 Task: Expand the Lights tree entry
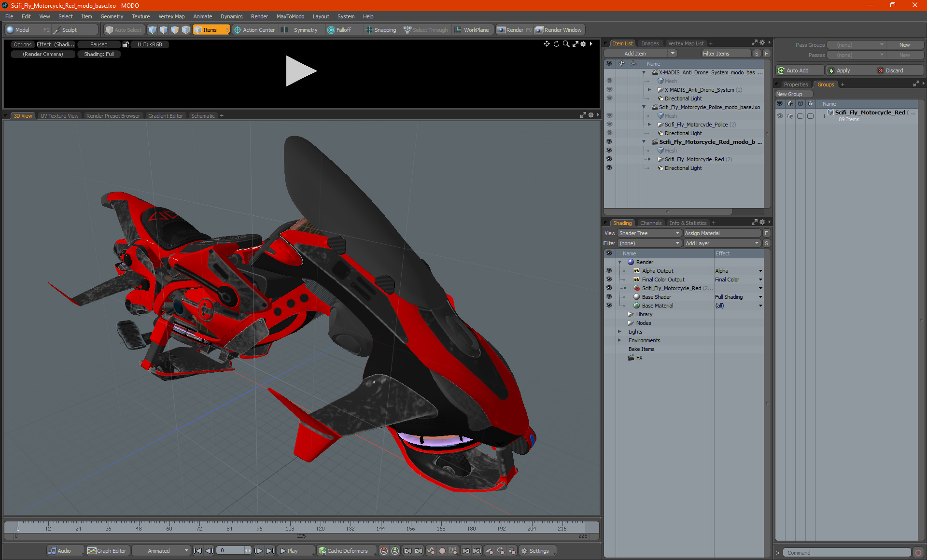coord(619,332)
